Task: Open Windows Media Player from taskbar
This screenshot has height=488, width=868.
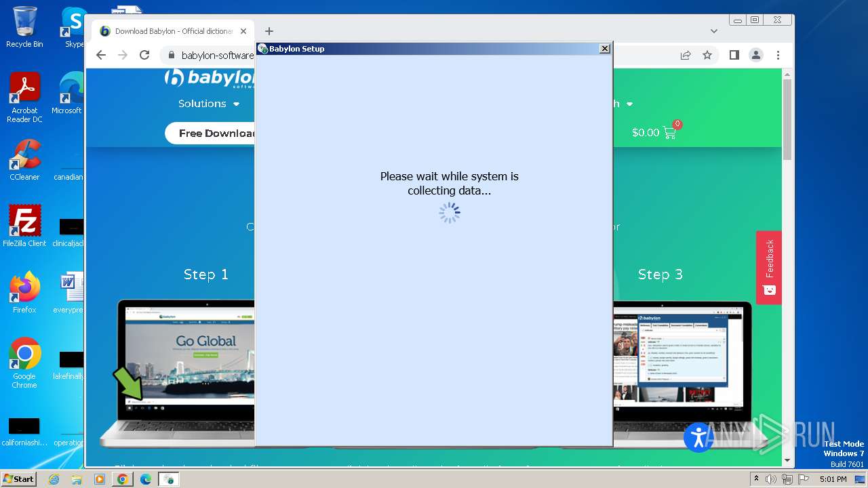Action: 100,479
